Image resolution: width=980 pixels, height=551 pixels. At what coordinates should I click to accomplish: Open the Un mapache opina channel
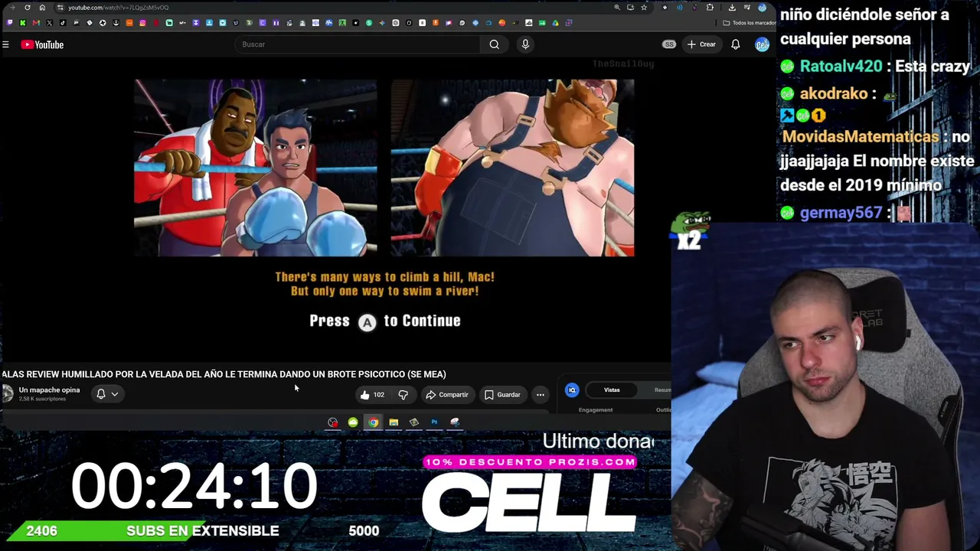pyautogui.click(x=49, y=390)
